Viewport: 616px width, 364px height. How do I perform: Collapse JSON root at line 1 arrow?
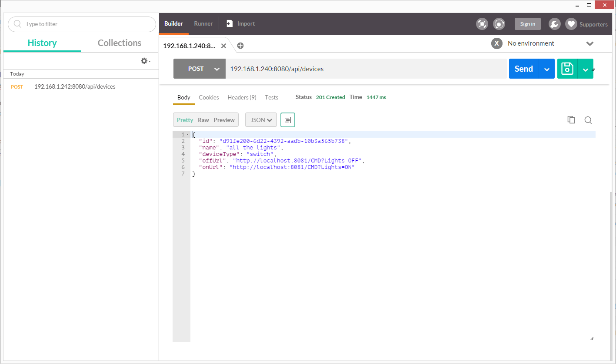pos(187,135)
